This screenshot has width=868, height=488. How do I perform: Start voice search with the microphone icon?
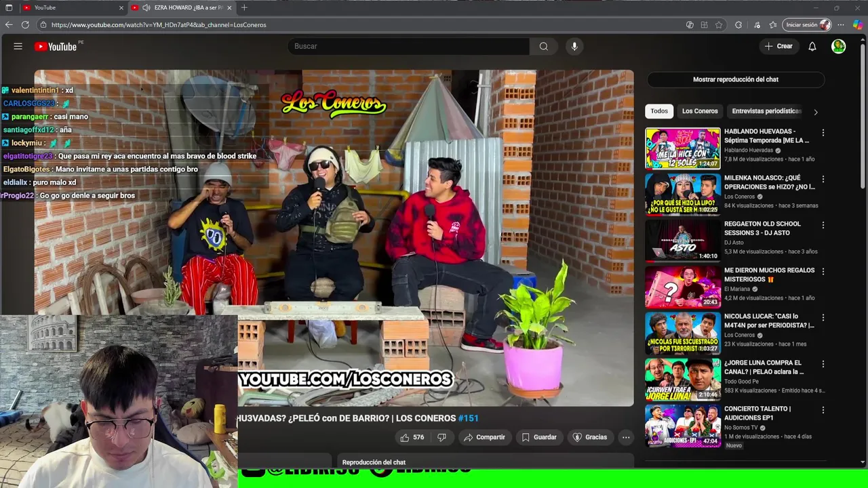[574, 46]
